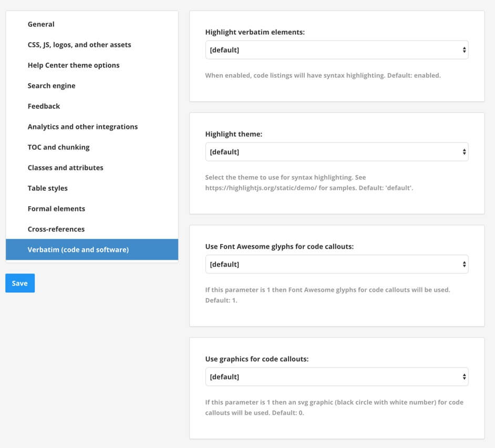Go to Table styles
Screen dimensions: 495x448
pos(47,188)
